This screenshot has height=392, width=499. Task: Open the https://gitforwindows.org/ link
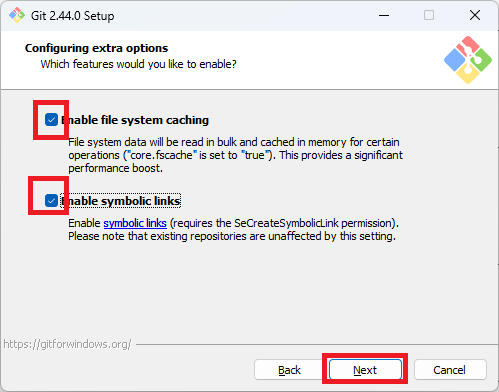click(67, 344)
